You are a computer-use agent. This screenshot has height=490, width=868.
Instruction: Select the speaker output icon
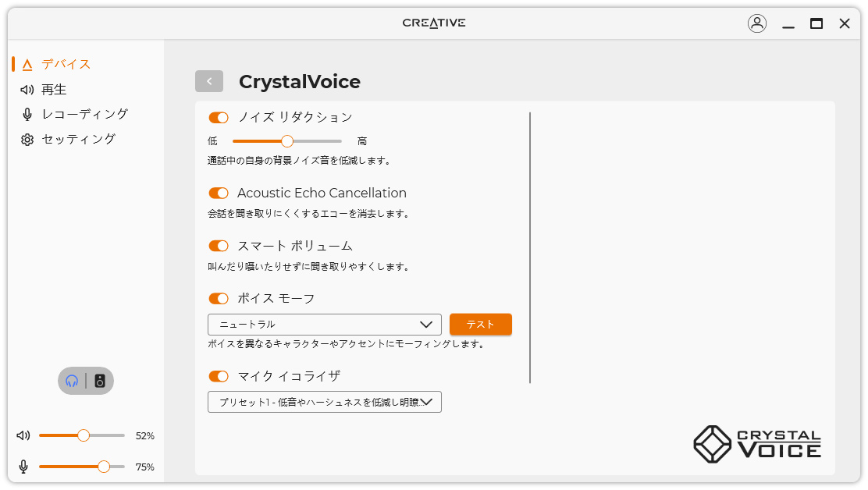(x=100, y=381)
